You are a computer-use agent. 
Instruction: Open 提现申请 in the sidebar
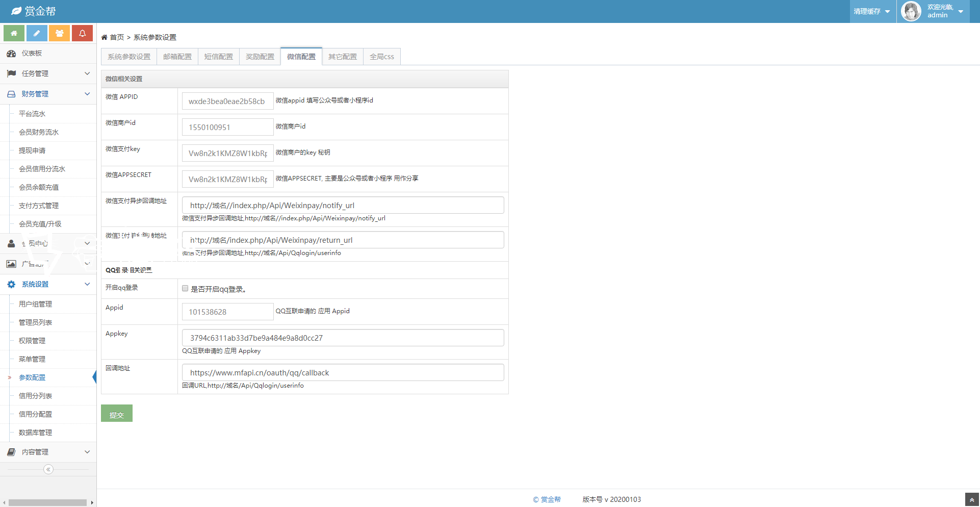[x=32, y=150]
